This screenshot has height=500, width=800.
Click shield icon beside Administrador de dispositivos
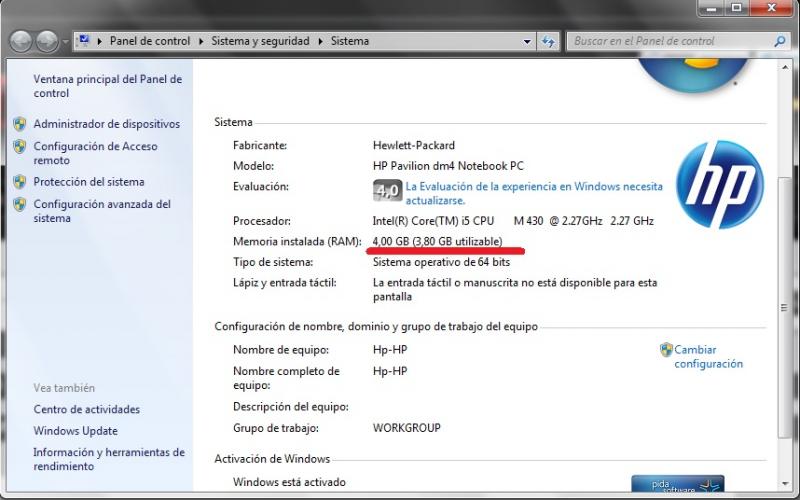(x=19, y=124)
